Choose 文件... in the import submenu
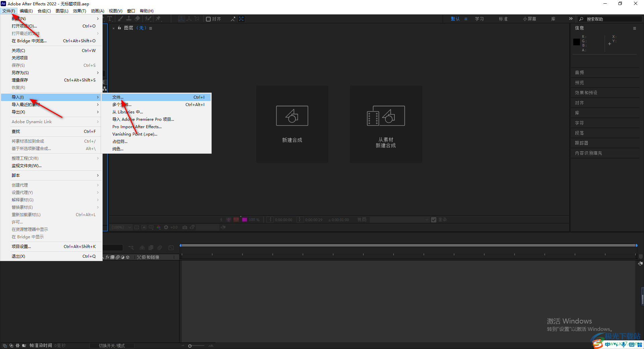Viewport: 644px width, 349px height. click(156, 97)
